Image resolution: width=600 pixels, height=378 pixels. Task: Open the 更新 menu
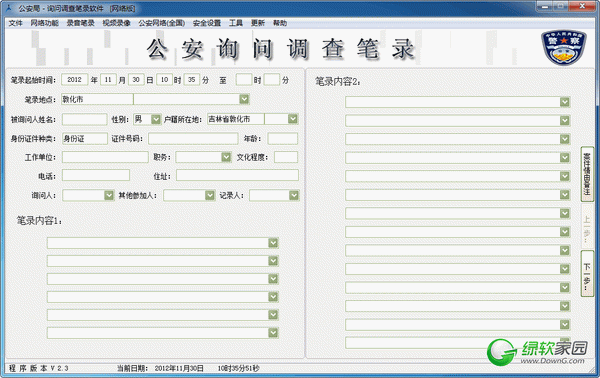(x=258, y=23)
